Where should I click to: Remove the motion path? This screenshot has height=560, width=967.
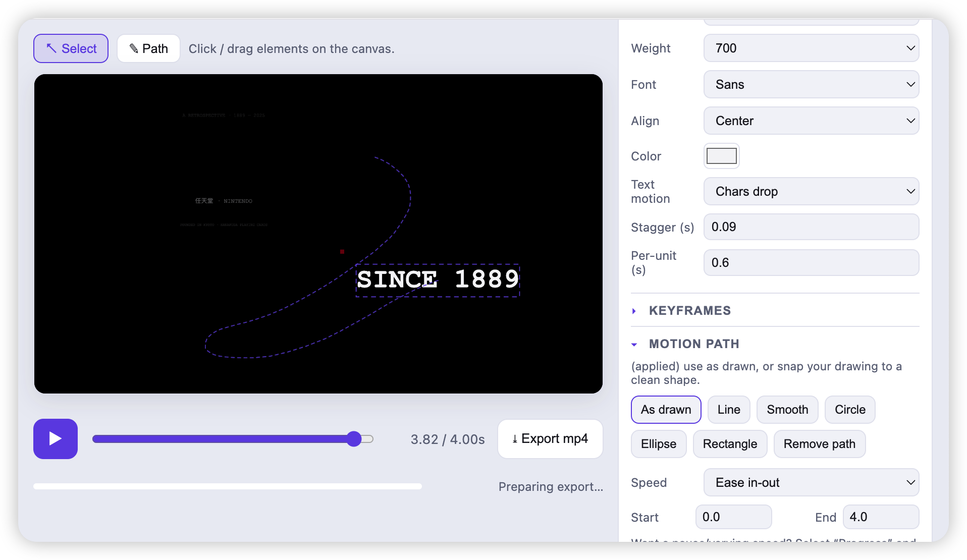pyautogui.click(x=819, y=443)
